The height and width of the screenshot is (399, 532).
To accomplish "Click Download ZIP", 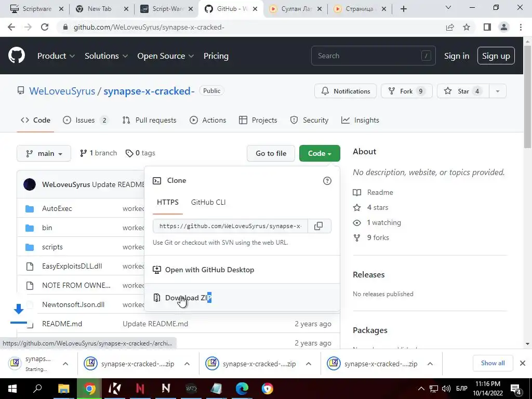I will point(242,298).
